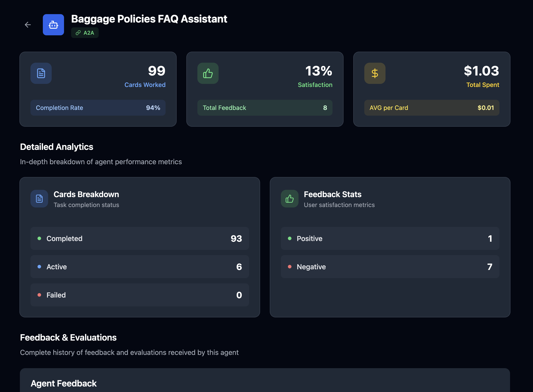Image resolution: width=533 pixels, height=392 pixels.
Task: Click the blue robot agent icon
Action: (x=53, y=25)
